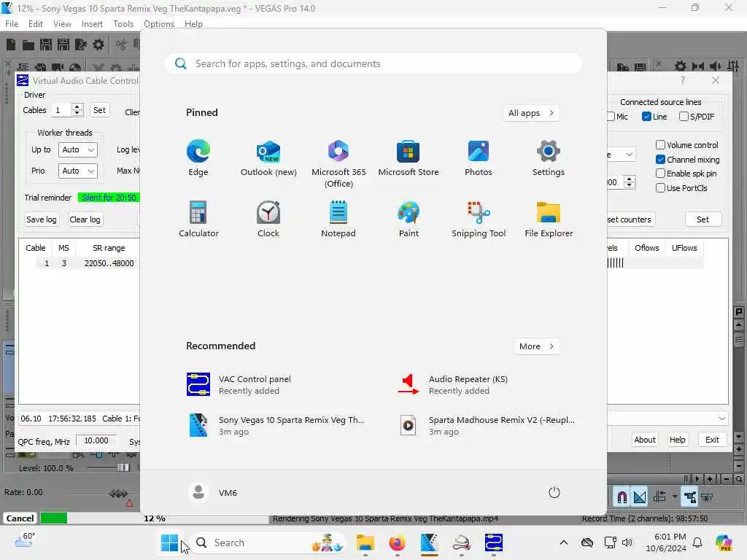Open Settings from the Start menu
The image size is (747, 560).
click(549, 158)
